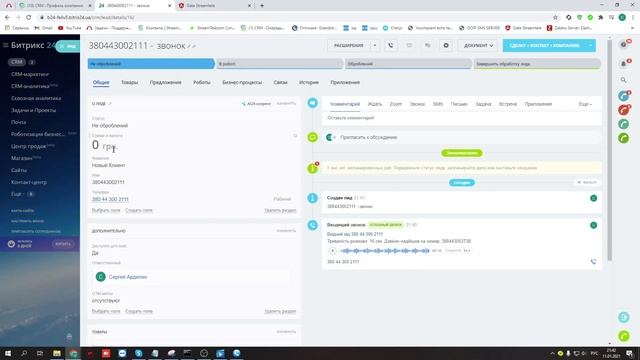Viewport: 640px width, 360px height.
Task: Open the comment timeline bubble icon
Action: click(x=313, y=103)
